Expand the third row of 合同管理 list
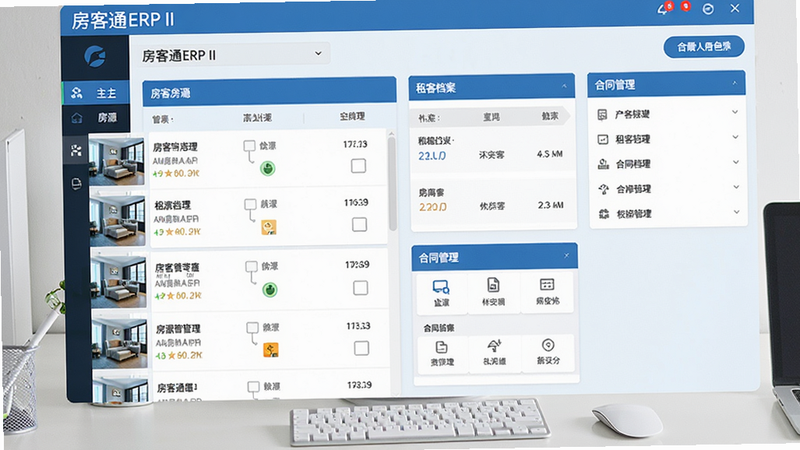 (736, 162)
